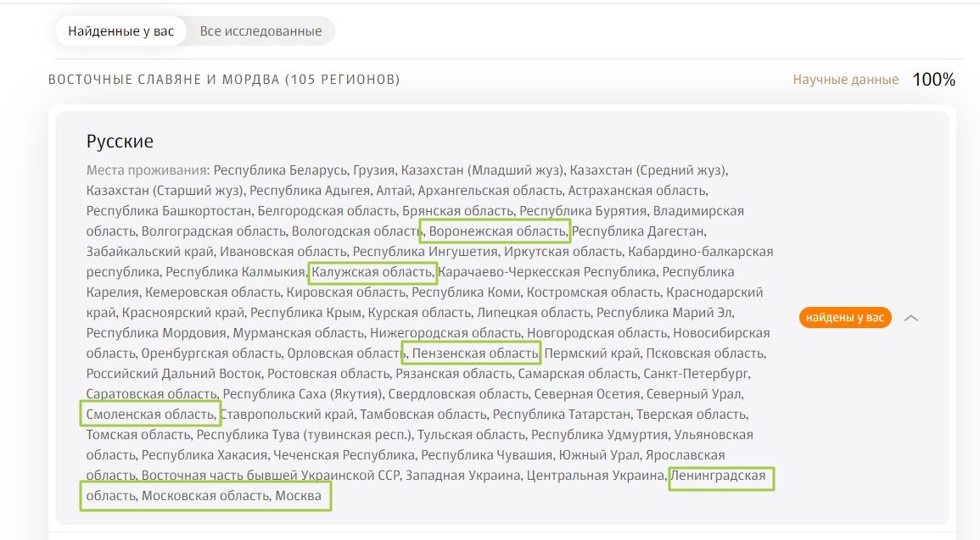The width and height of the screenshot is (980, 540).
Task: Collapse the Русские card via the chevron
Action: pos(912,318)
